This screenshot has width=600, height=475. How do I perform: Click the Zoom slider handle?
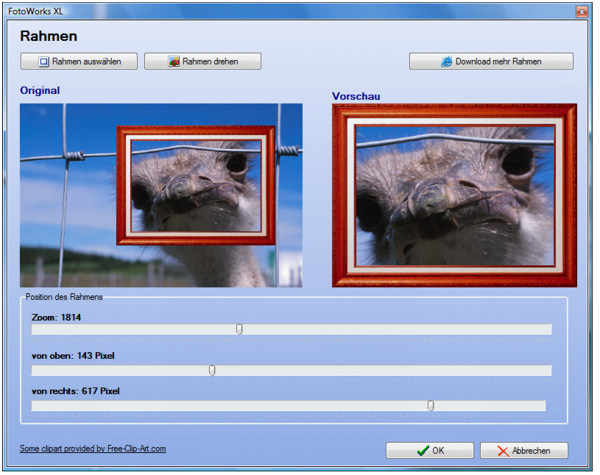click(x=239, y=329)
